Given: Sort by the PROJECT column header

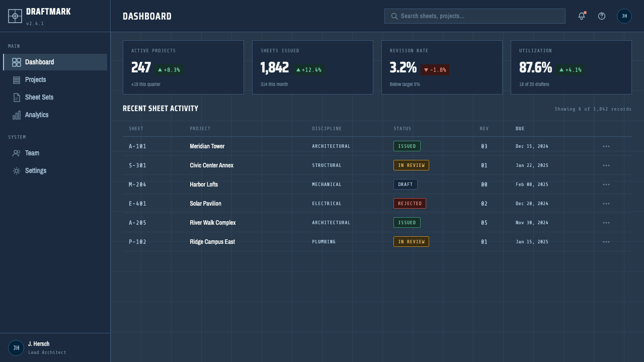Looking at the screenshot, I should click(200, 129).
